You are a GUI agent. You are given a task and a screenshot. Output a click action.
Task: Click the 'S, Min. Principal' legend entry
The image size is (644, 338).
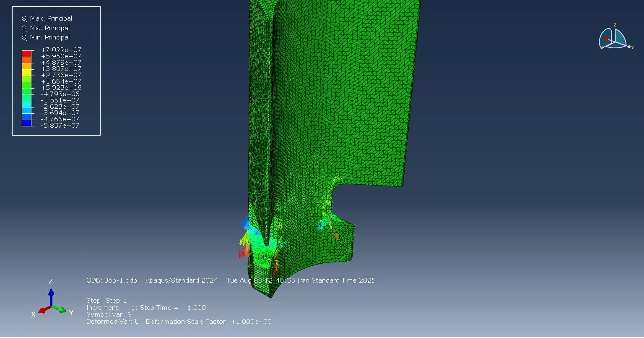click(x=45, y=37)
